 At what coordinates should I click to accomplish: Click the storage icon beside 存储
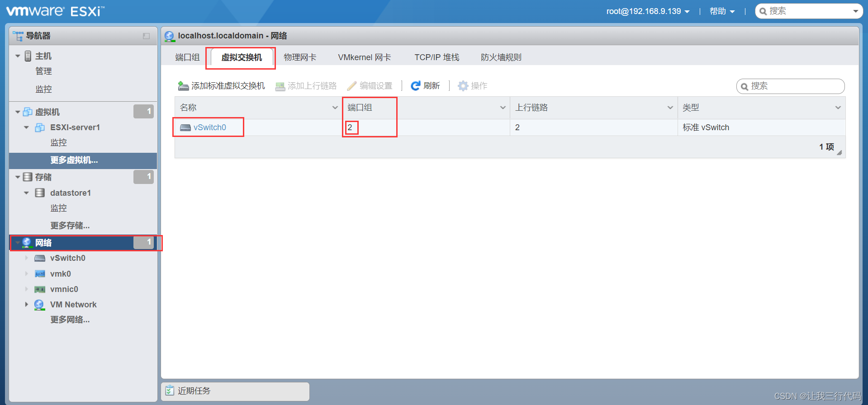pyautogui.click(x=28, y=177)
